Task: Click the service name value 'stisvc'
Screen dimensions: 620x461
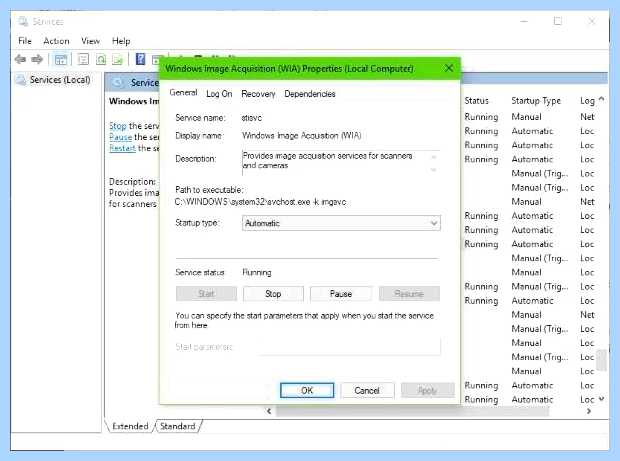Action: pyautogui.click(x=251, y=118)
